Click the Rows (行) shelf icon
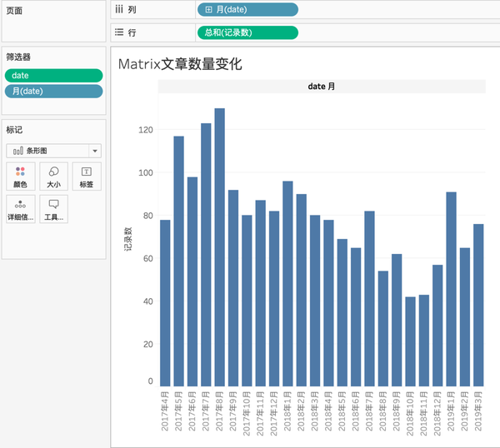This screenshot has width=500, height=448. click(119, 32)
